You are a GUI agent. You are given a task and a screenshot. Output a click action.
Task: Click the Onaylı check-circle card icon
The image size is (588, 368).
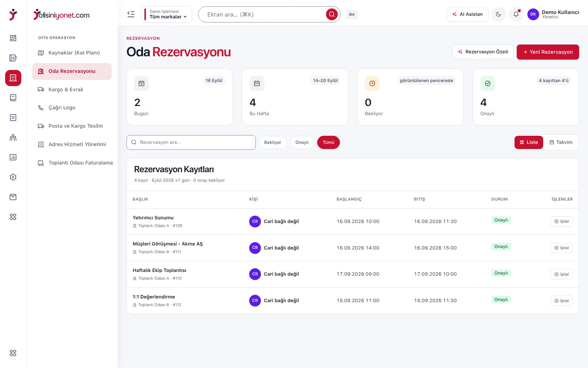click(488, 84)
